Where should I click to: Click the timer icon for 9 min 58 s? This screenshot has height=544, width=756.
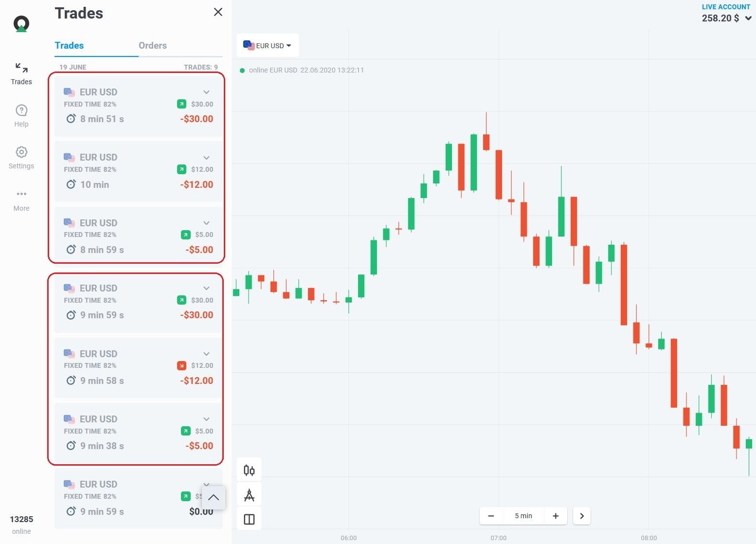click(71, 381)
